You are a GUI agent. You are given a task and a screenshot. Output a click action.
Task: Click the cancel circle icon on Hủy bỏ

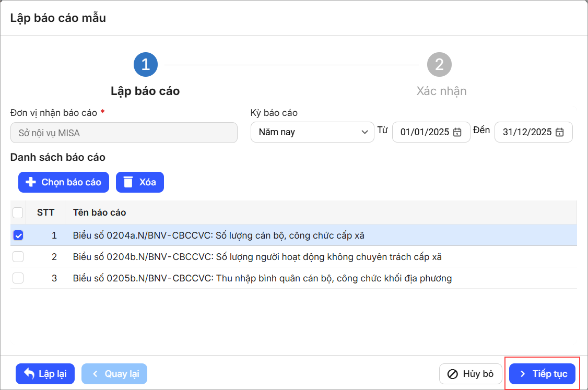click(453, 374)
